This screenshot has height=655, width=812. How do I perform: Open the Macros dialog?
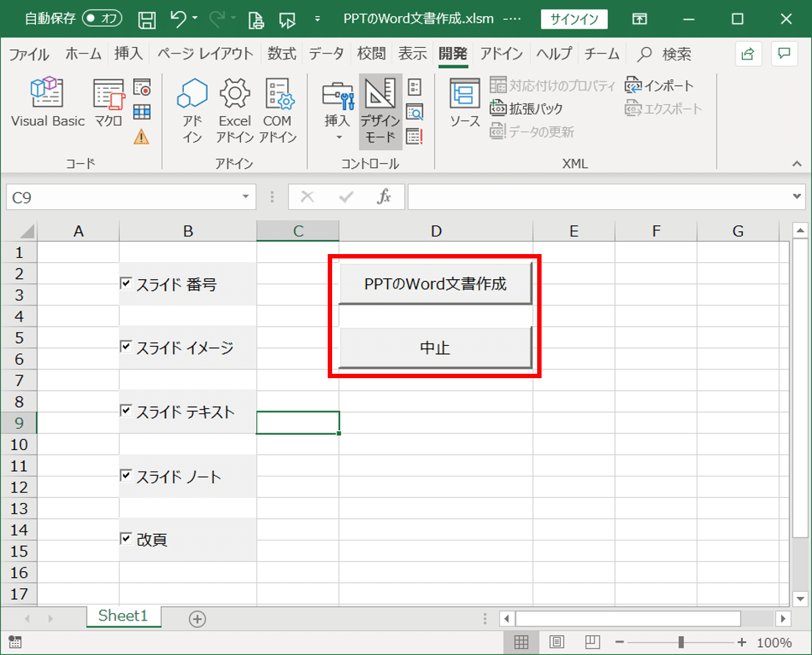pyautogui.click(x=108, y=103)
